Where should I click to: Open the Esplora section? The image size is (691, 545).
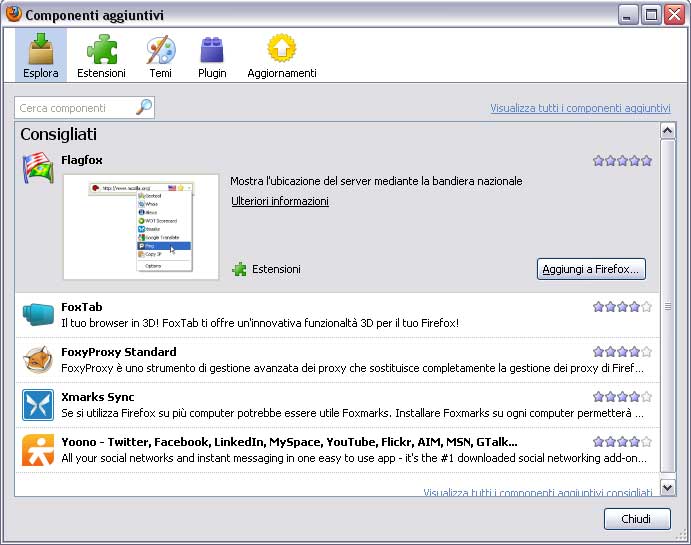(41, 55)
